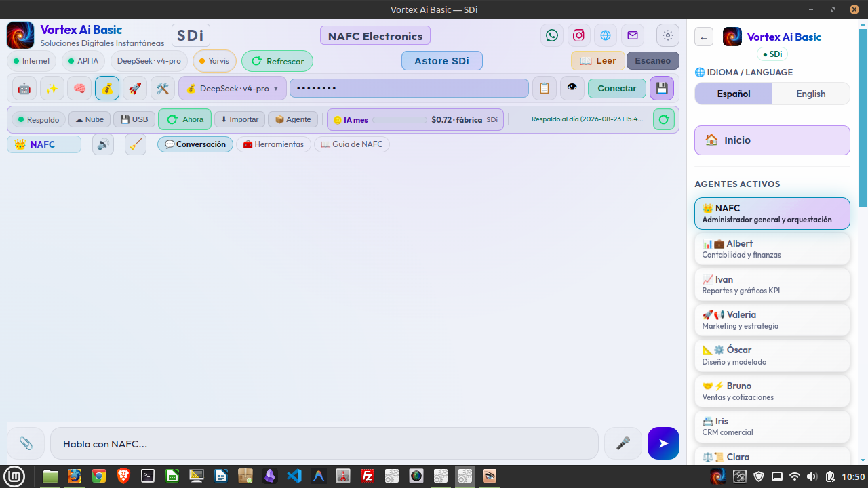Go to Inicio in the sidebar
The image size is (868, 488).
(x=772, y=140)
